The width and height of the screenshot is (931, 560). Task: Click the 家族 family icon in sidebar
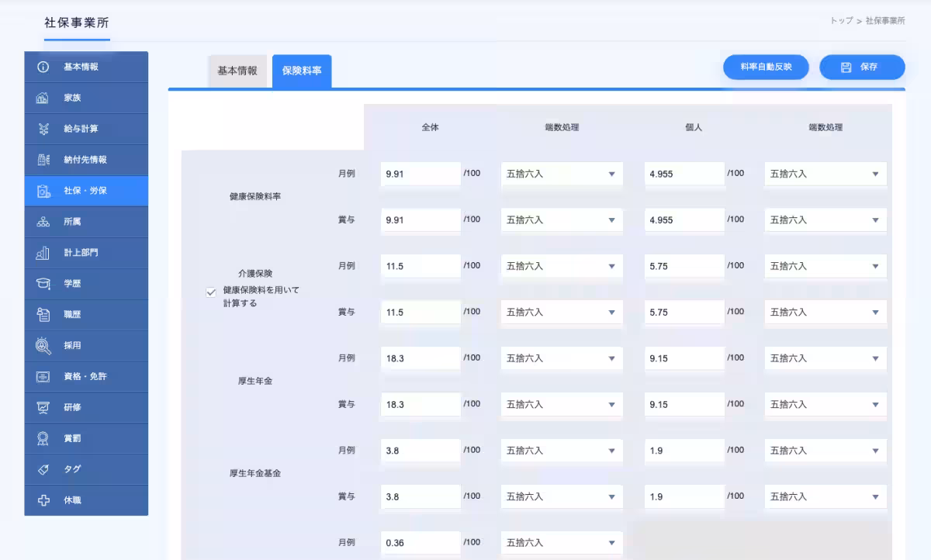[x=42, y=99]
